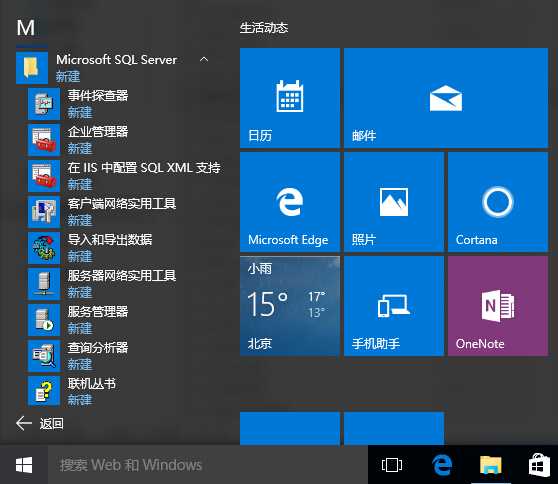Click the Windows Start button

click(24, 465)
